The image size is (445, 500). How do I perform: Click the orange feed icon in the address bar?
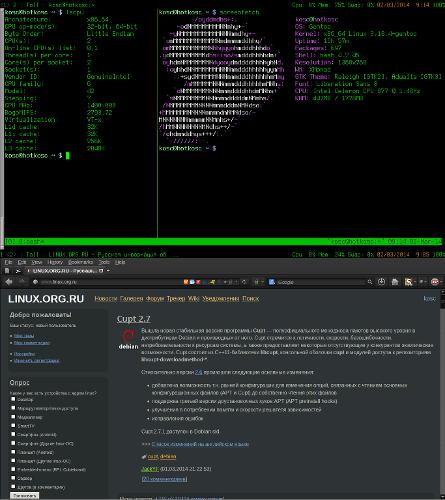click(x=186, y=282)
